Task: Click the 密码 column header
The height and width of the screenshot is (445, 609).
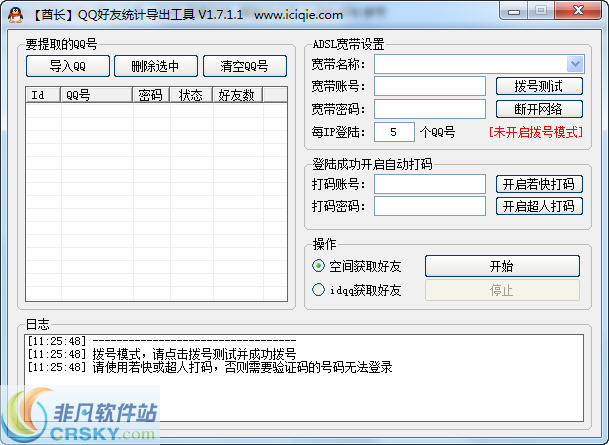Action: 151,95
